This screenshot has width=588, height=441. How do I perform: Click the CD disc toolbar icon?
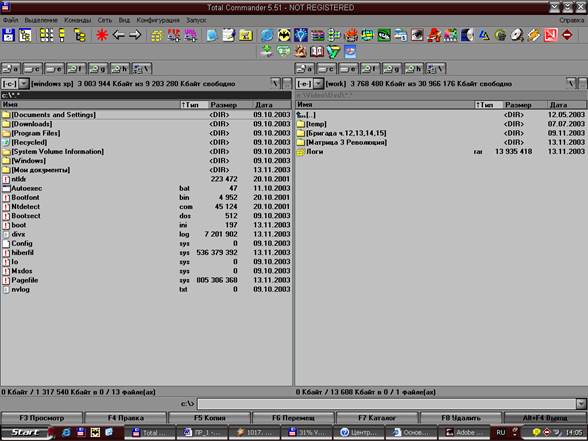517,35
